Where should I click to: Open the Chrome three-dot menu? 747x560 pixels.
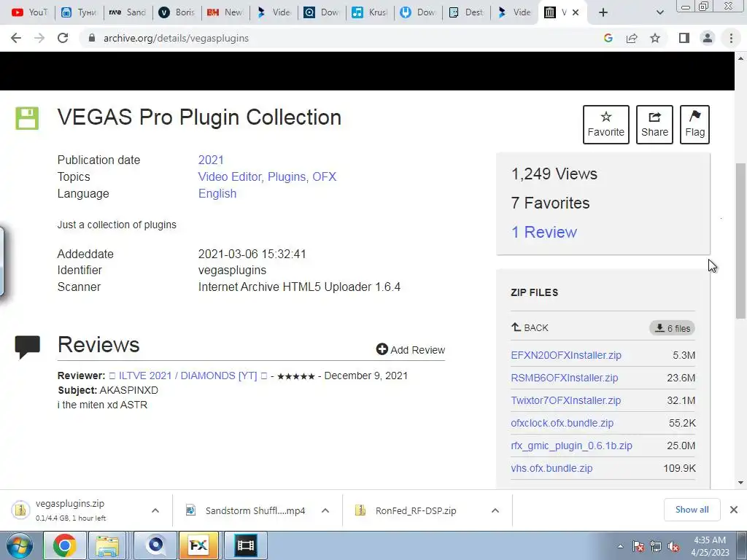click(731, 38)
